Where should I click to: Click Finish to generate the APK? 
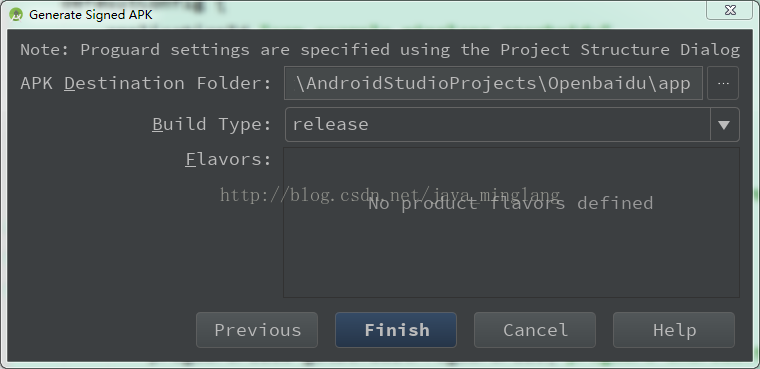click(x=396, y=330)
